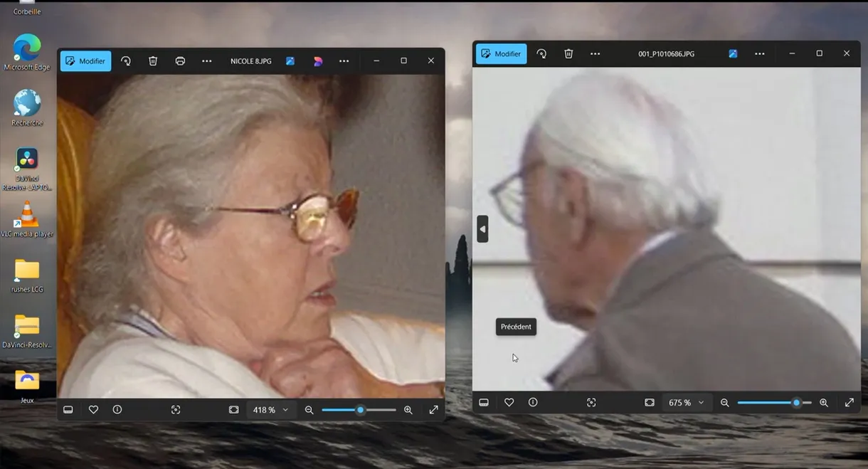Select VLC media player desktop shortcut
This screenshot has height=469, width=868.
[x=27, y=218]
